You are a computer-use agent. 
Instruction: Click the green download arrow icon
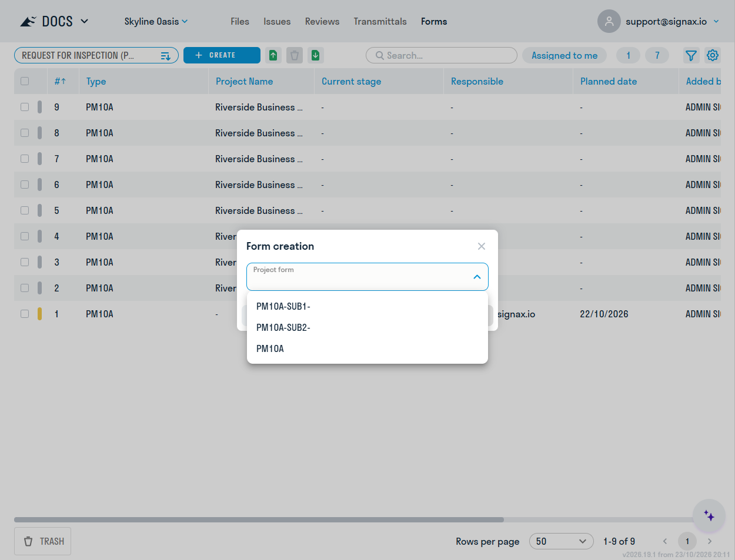point(316,55)
